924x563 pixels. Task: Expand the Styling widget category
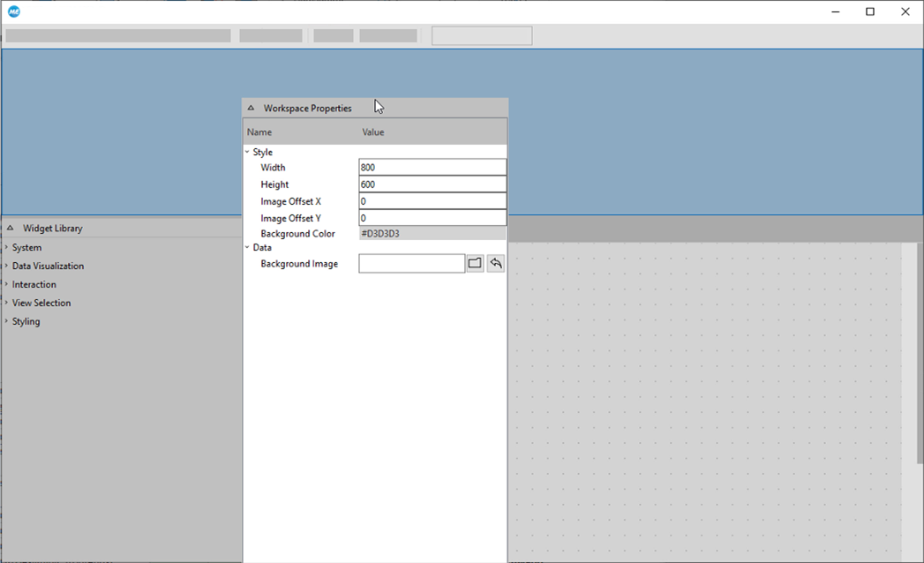[x=6, y=322]
